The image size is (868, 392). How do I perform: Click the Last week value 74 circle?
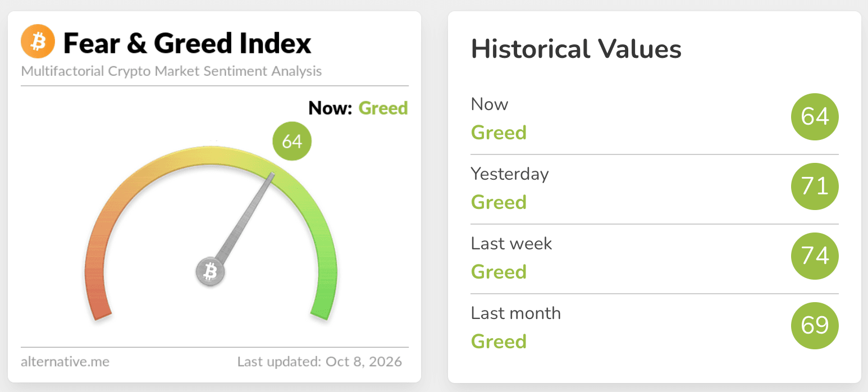tap(815, 256)
